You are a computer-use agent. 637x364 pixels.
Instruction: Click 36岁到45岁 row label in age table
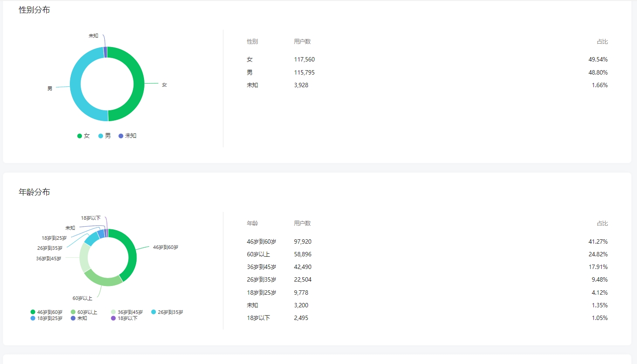[x=261, y=267]
